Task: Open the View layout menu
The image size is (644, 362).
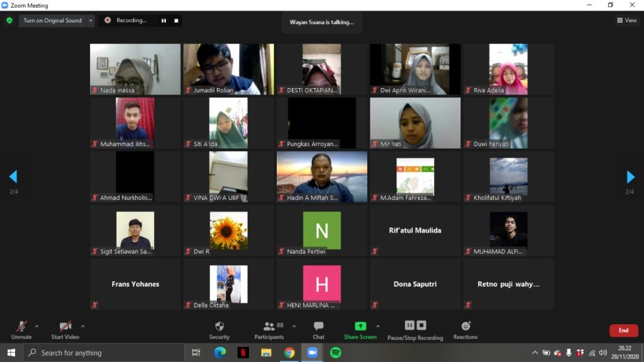Action: pos(626,20)
